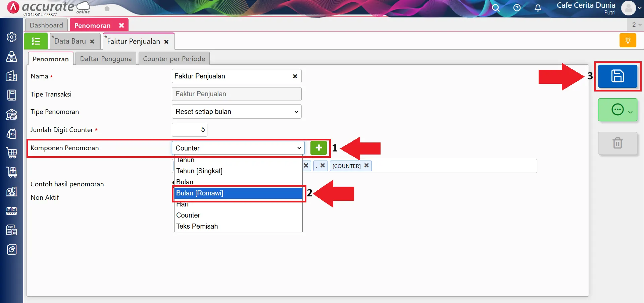Open the shopping cart sidebar module
The width and height of the screenshot is (644, 303).
[x=12, y=153]
